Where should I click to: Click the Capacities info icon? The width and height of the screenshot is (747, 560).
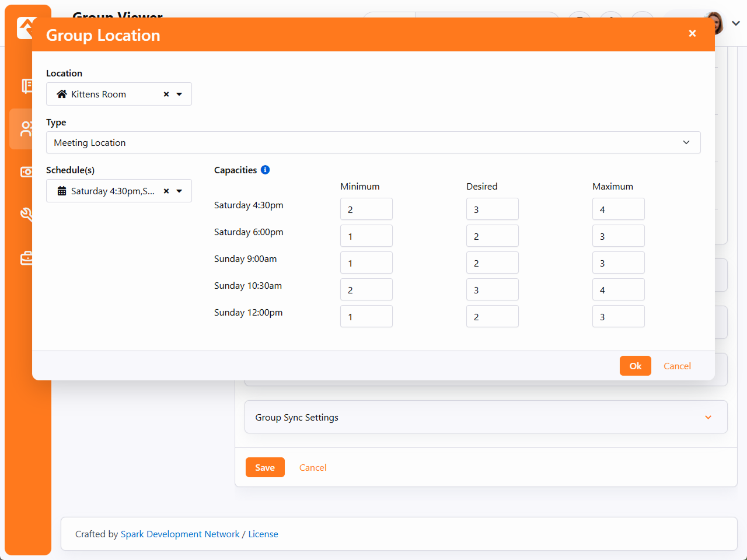[265, 170]
